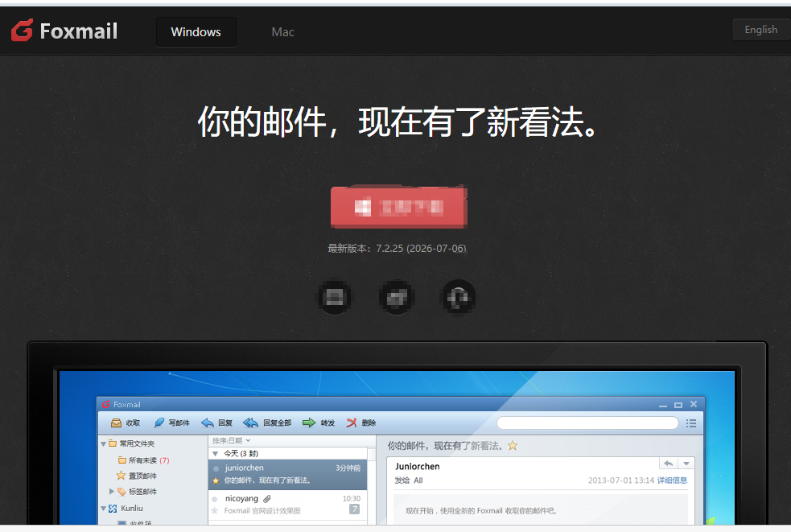Switch to the Mac tab
791x532 pixels.
coord(282,32)
